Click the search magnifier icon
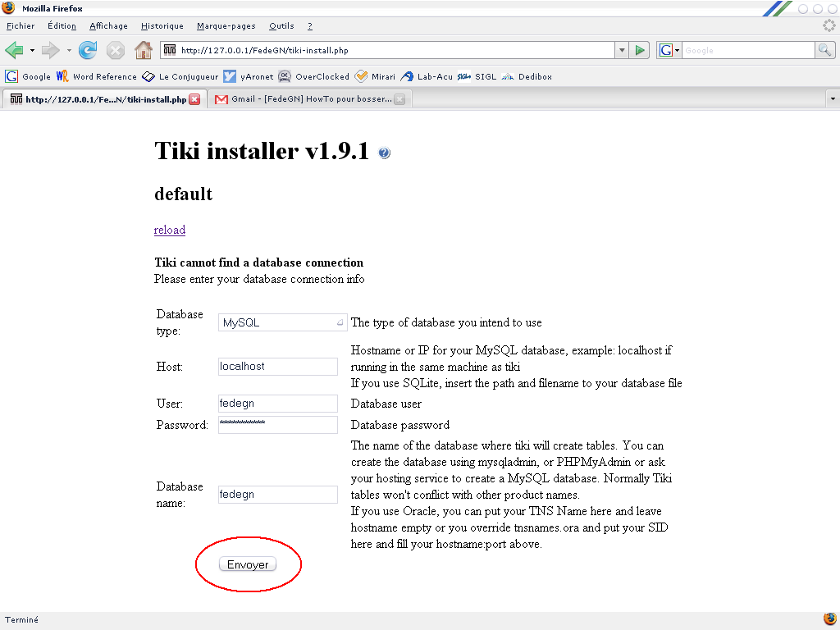The height and width of the screenshot is (630, 840). pos(824,50)
